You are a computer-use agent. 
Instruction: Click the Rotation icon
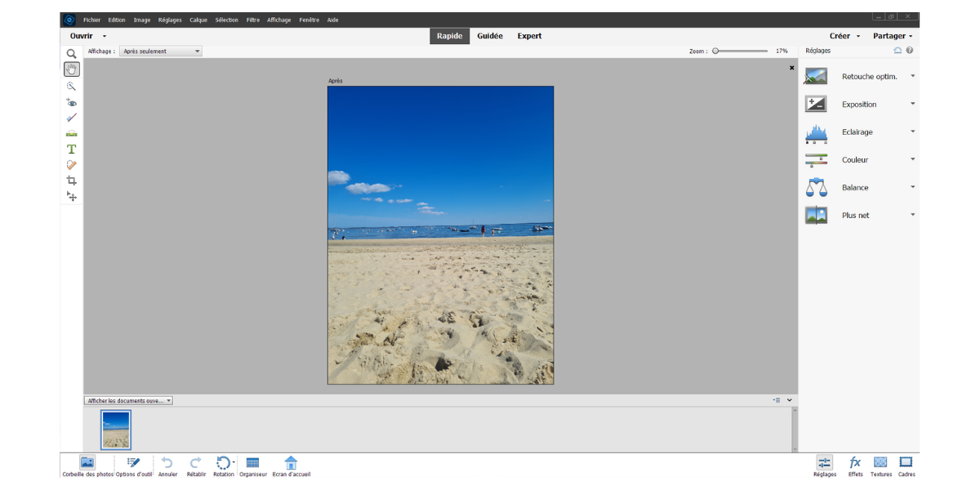click(x=222, y=463)
